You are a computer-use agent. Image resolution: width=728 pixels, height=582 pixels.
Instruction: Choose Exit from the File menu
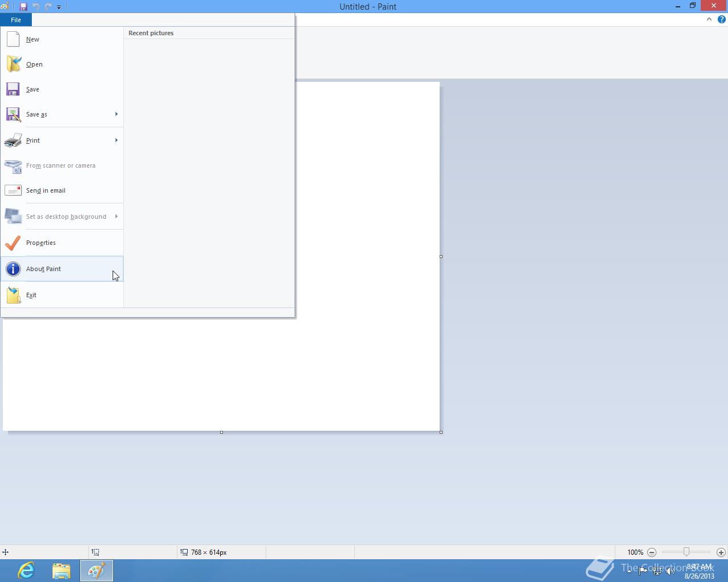(62, 295)
